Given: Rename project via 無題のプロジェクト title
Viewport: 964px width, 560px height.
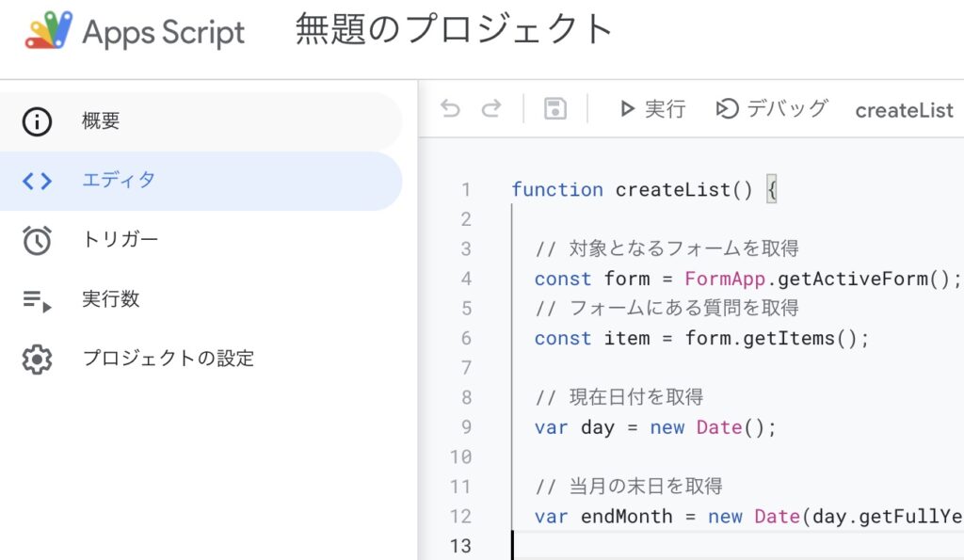Looking at the screenshot, I should coord(454,29).
